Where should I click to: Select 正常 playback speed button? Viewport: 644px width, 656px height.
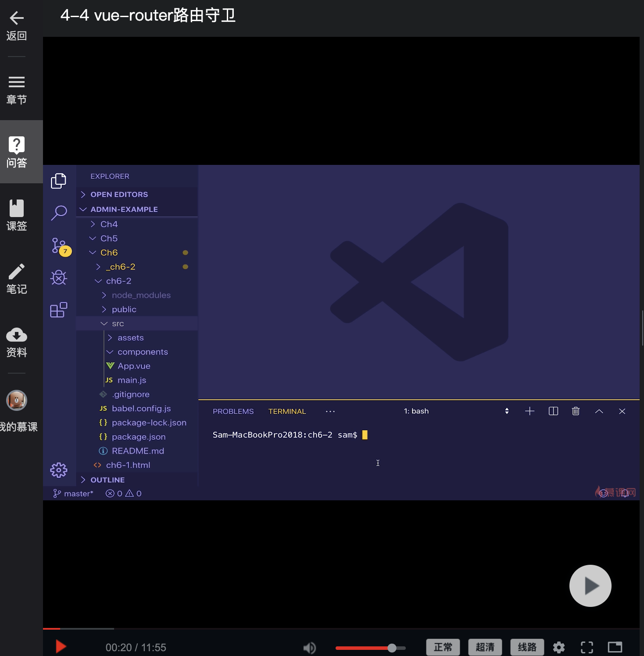click(x=443, y=647)
